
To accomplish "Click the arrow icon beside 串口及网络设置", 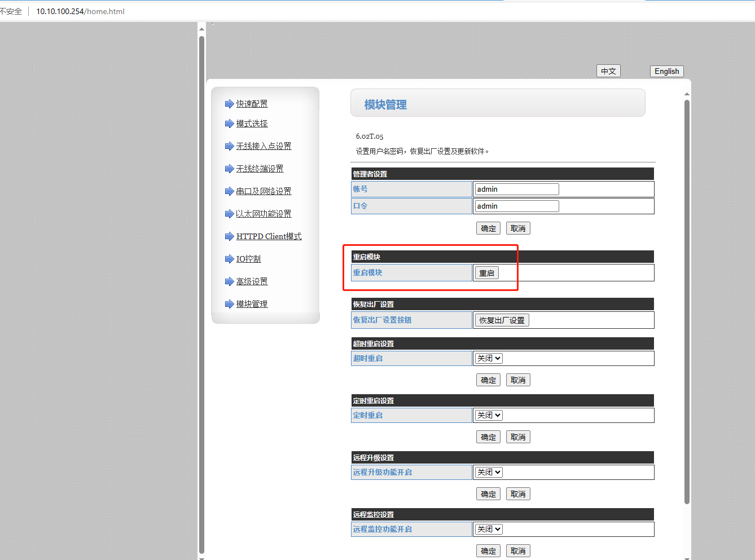I will coord(229,191).
